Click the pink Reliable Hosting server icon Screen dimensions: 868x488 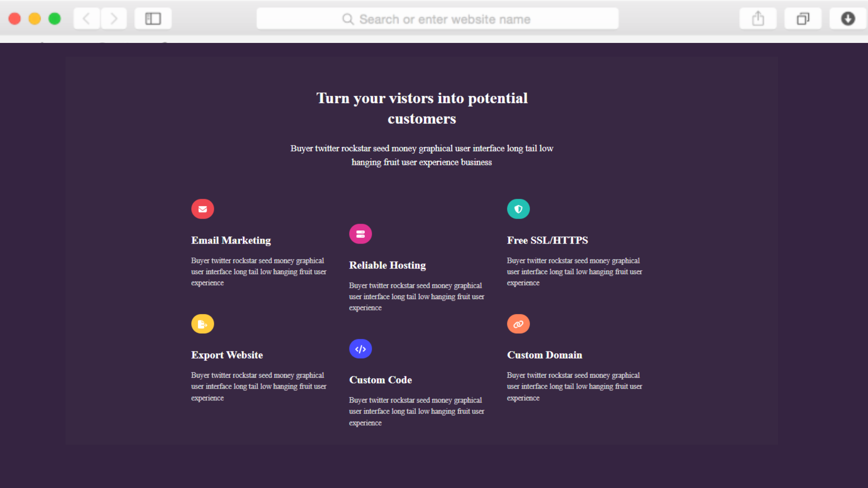tap(360, 234)
